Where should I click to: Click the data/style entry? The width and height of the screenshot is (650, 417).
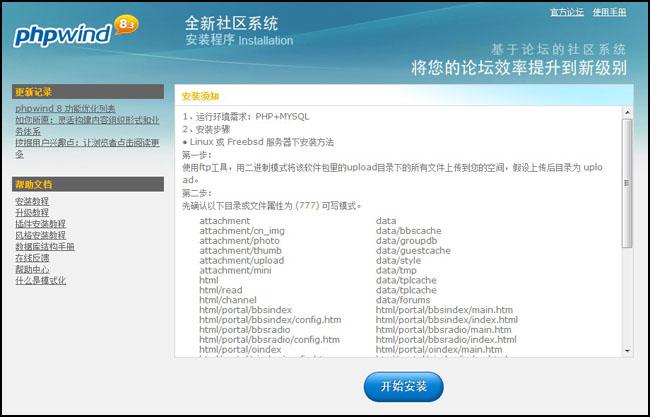tap(398, 260)
